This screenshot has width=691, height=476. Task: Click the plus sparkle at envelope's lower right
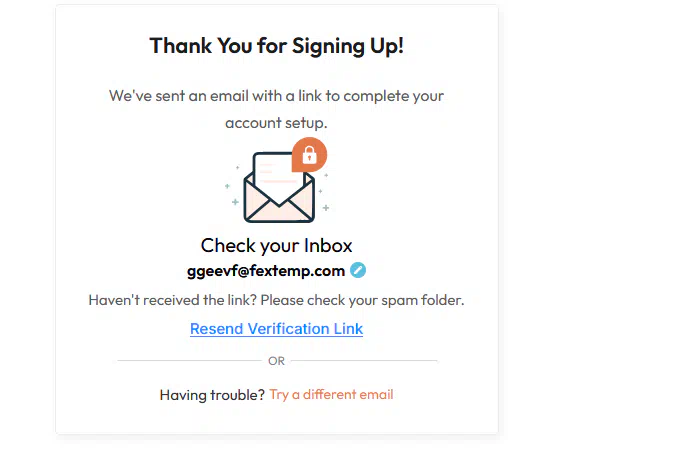[x=326, y=208]
